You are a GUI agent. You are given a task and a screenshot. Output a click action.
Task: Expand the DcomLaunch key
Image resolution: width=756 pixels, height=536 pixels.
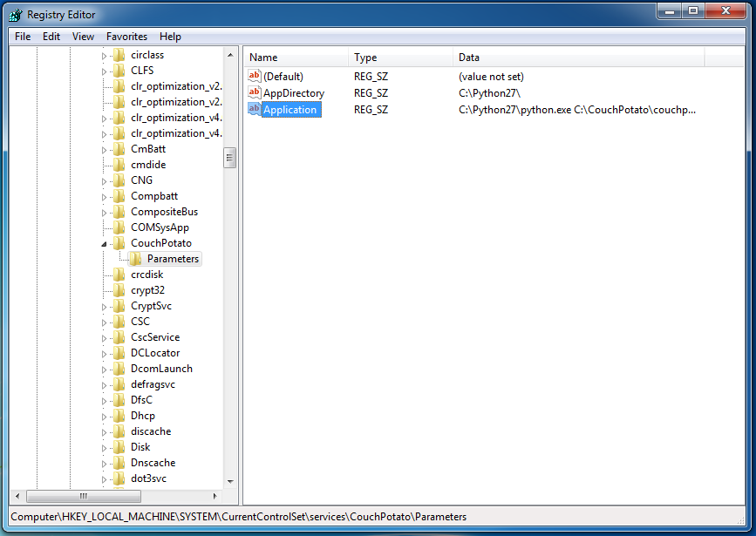(104, 370)
